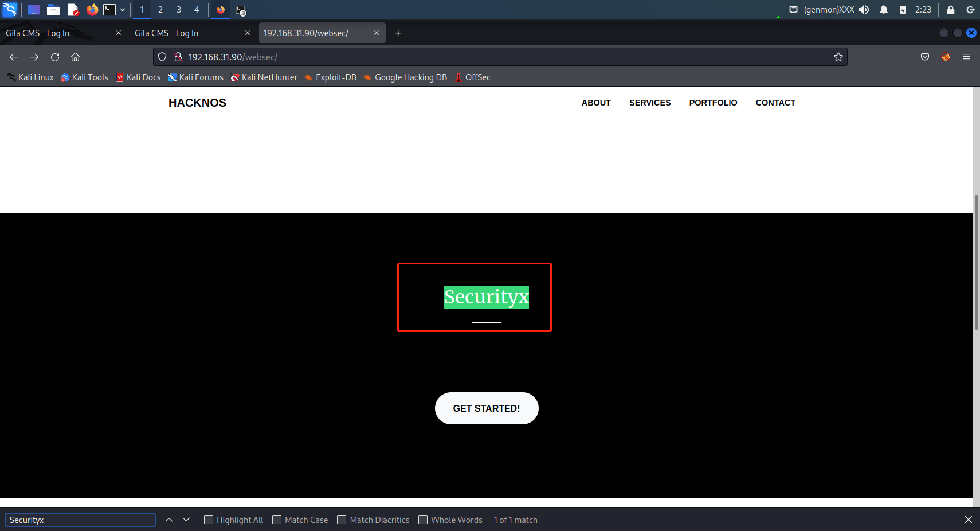
Task: Open the volume control in the tray
Action: (x=864, y=10)
